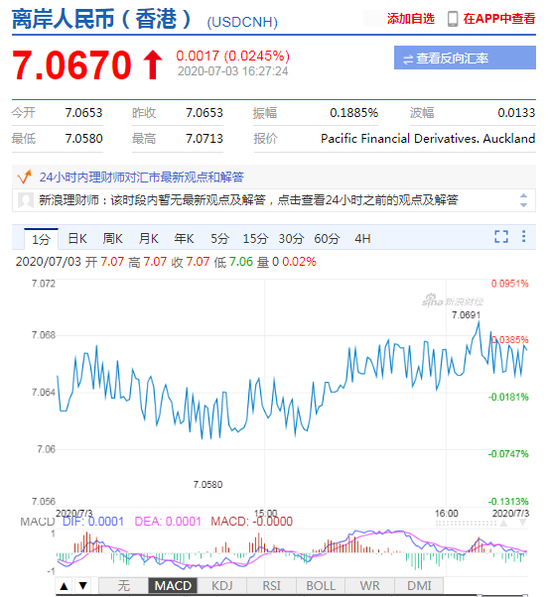The image size is (550, 597).
Task: Click the up triangle indicator stepper button
Action: (64, 586)
